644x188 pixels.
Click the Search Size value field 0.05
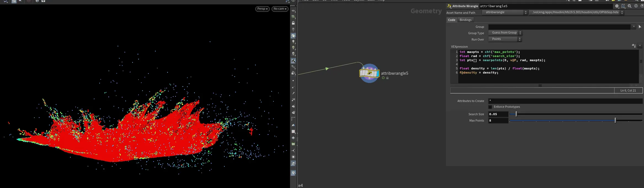click(498, 114)
